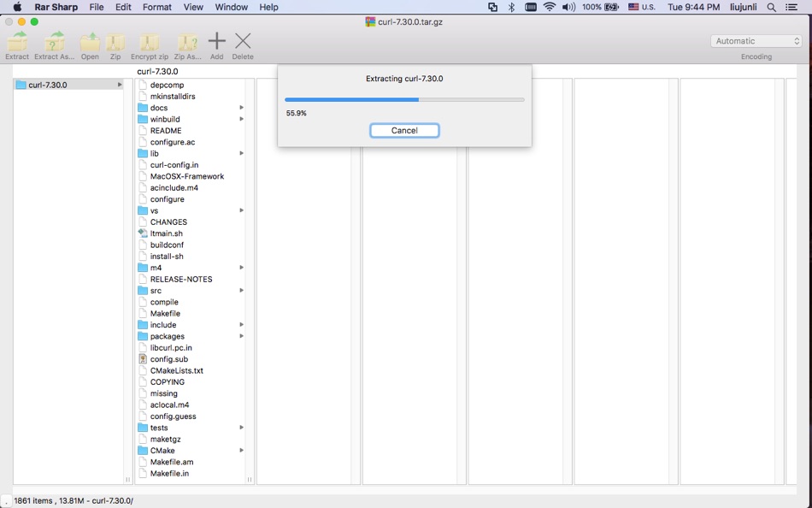This screenshot has height=508, width=812.
Task: Open the Rar Sharp application menu
Action: [x=56, y=7]
